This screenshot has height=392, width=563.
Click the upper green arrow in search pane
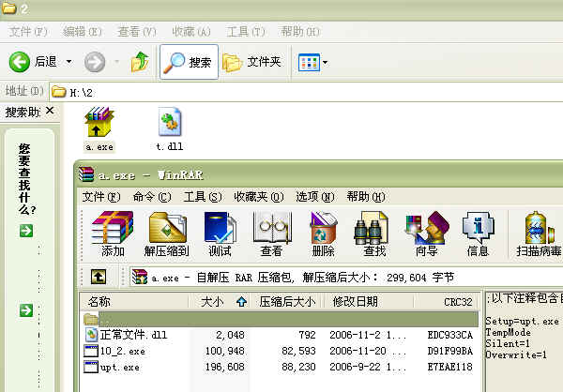coord(26,231)
